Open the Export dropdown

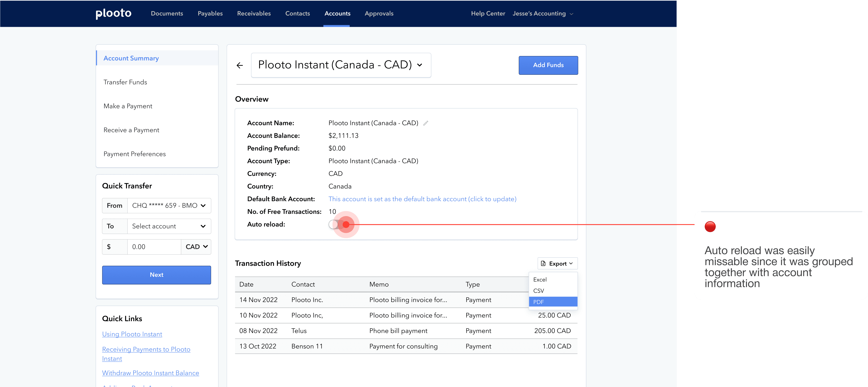(x=557, y=263)
